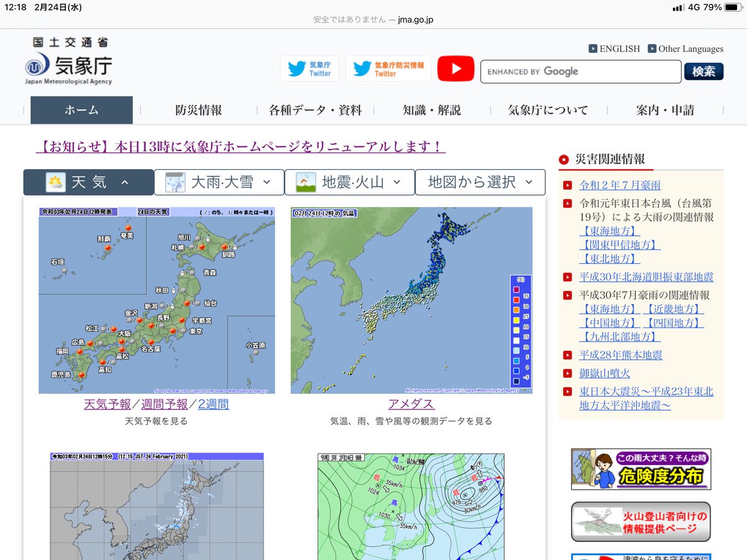Screen dimensions: 747x560
Task: Expand the 地震·火山 dropdown
Action: click(x=349, y=182)
